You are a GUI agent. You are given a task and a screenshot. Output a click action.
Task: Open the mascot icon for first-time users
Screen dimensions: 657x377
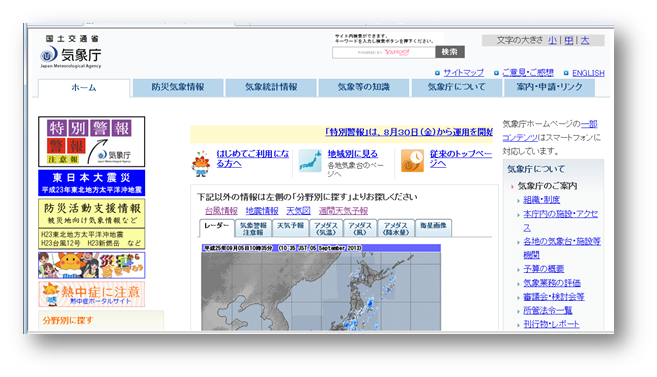pos(201,163)
